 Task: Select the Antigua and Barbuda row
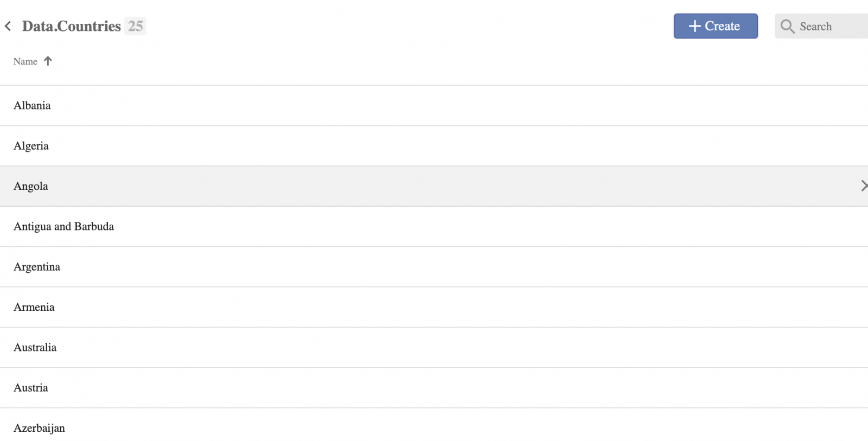pos(434,227)
